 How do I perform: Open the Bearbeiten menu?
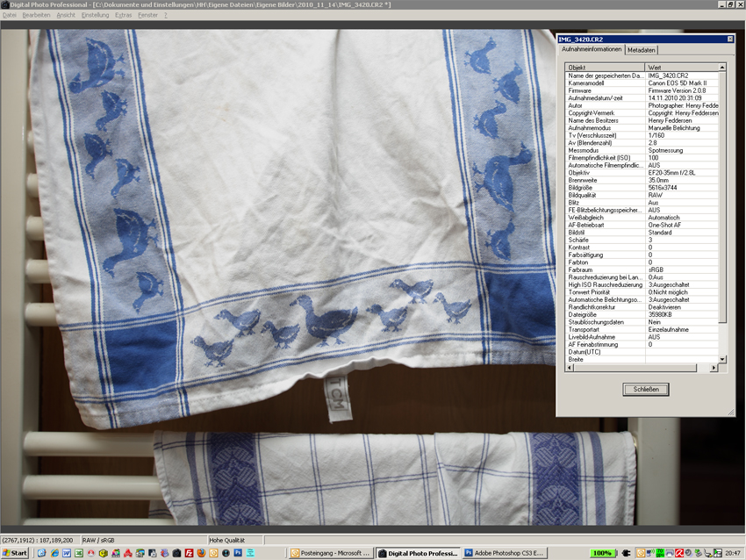(x=36, y=15)
